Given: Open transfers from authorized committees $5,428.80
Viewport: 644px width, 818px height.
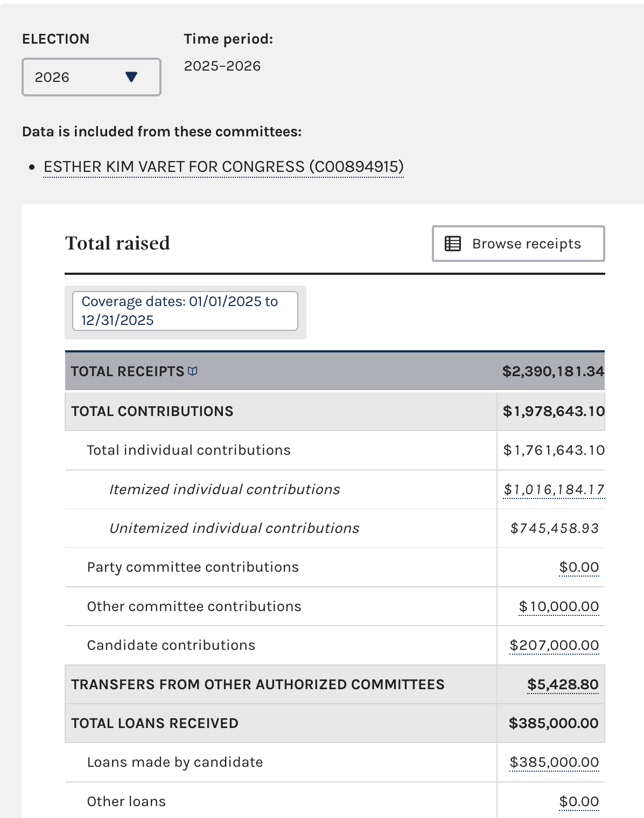Looking at the screenshot, I should click(563, 684).
